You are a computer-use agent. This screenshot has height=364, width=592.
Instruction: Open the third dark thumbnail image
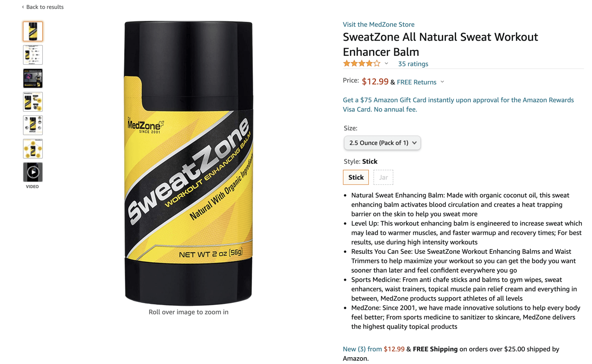click(x=33, y=78)
